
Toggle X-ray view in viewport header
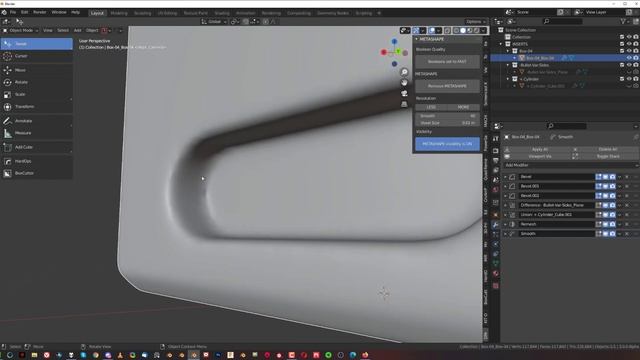(447, 31)
